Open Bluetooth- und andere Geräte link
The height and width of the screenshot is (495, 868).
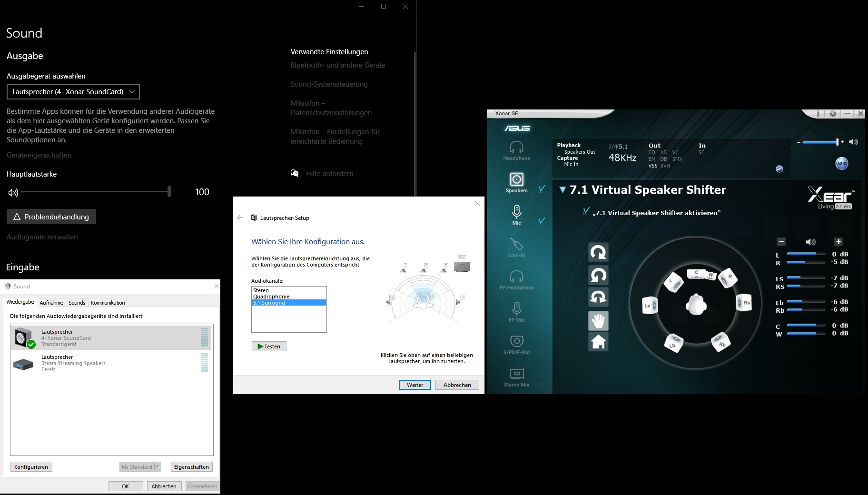[x=338, y=65]
